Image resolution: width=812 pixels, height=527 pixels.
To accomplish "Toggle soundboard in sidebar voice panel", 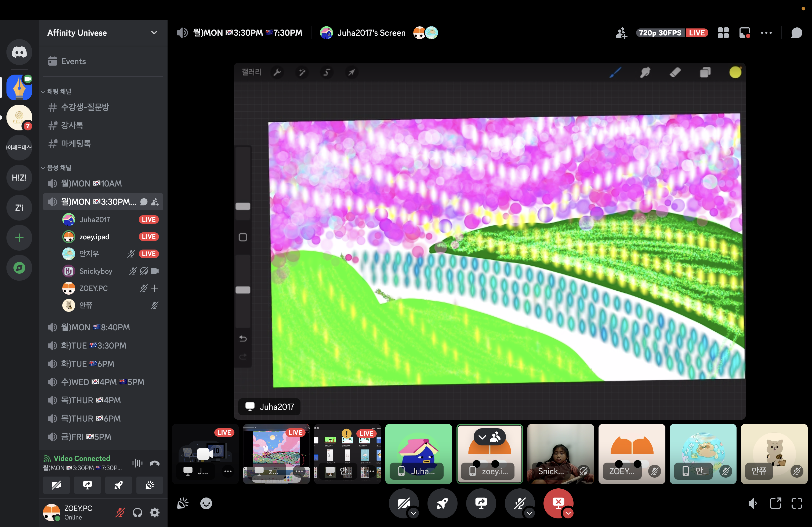I will (150, 485).
